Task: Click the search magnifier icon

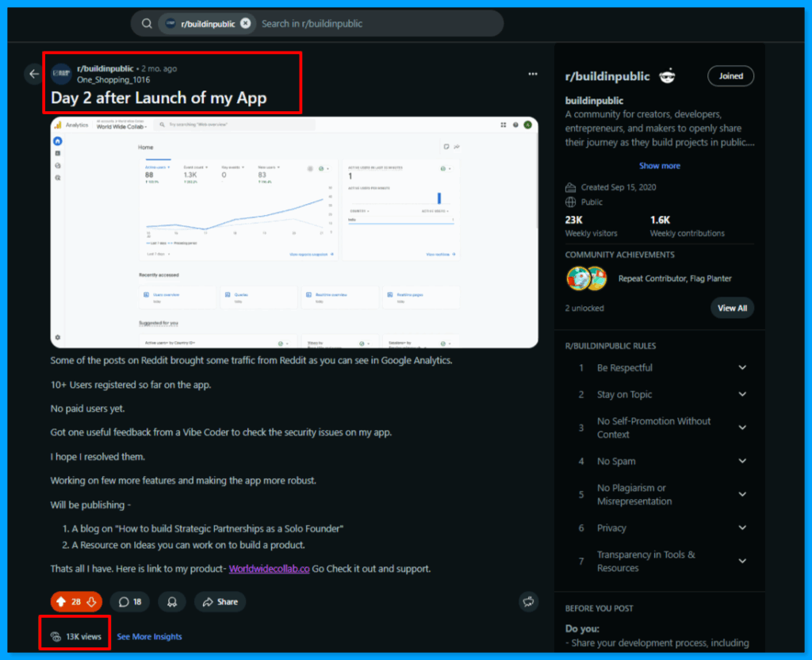Action: [x=147, y=24]
